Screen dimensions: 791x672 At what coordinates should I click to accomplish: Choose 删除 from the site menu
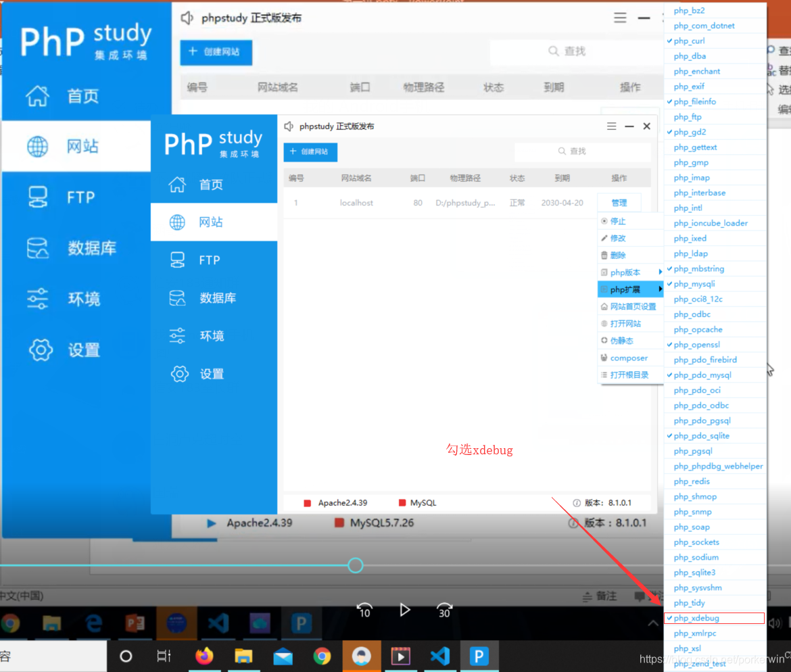coord(631,256)
